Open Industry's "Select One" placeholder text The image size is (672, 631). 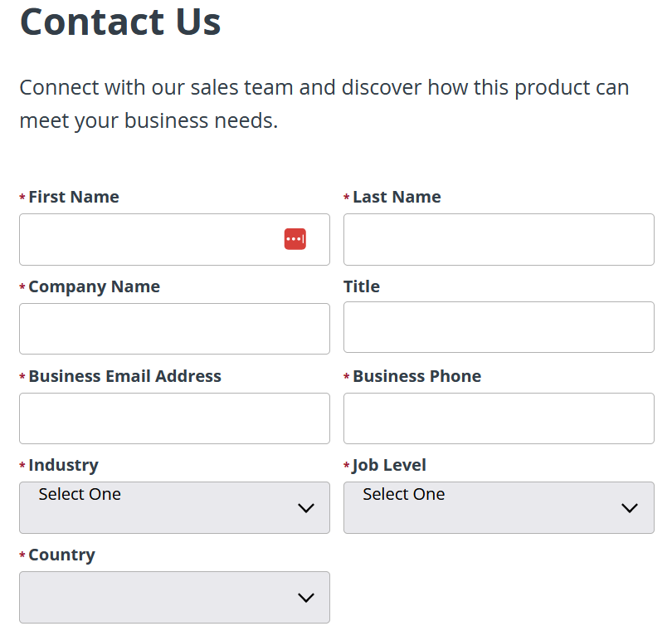tap(80, 495)
